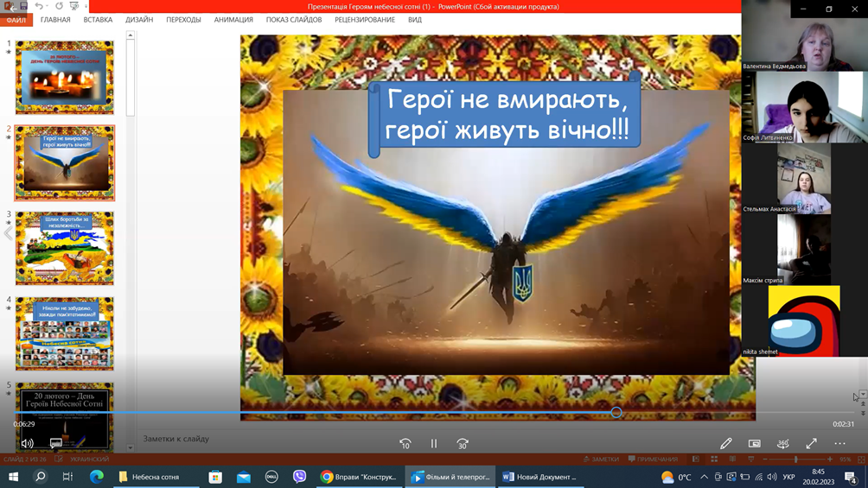This screenshot has height=488, width=868.
Task: Pause the video playback
Action: (x=434, y=444)
